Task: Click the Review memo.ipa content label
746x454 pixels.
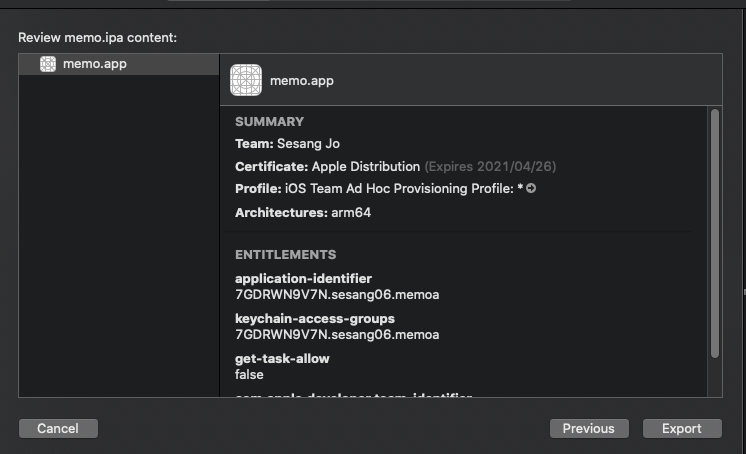Action: pyautogui.click(x=98, y=38)
